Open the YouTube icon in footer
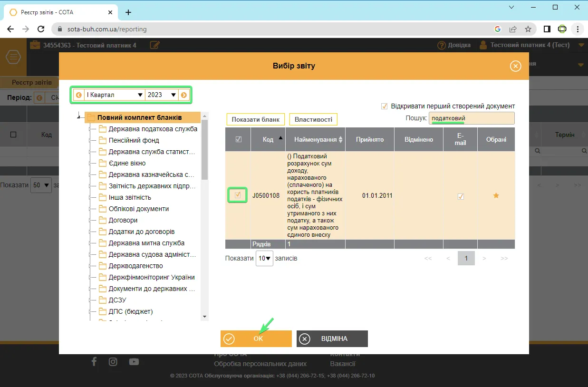This screenshot has height=387, width=588. click(x=134, y=362)
